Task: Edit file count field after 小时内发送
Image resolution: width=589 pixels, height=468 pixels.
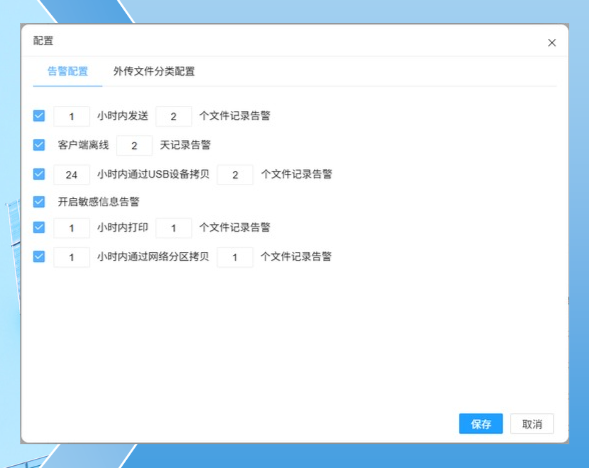Action: 174,116
